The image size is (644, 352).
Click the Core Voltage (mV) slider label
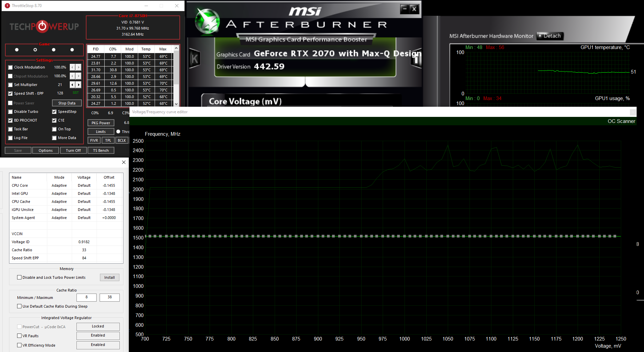245,101
